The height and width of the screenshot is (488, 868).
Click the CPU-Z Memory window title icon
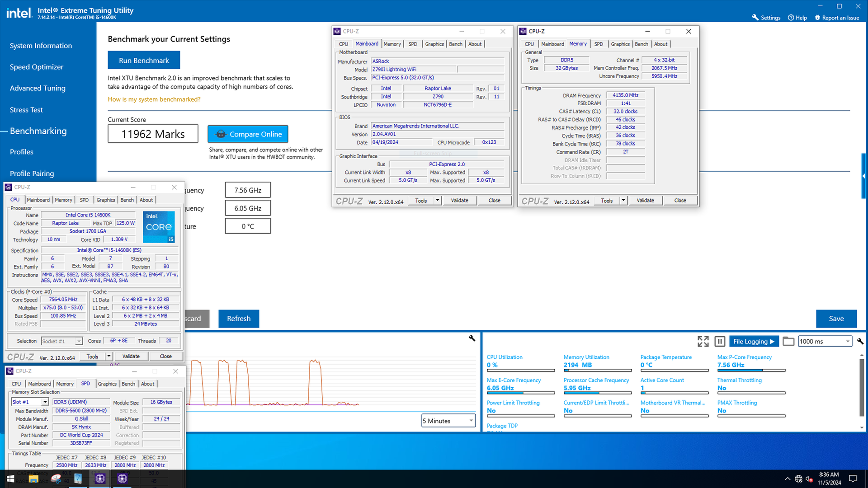point(523,31)
